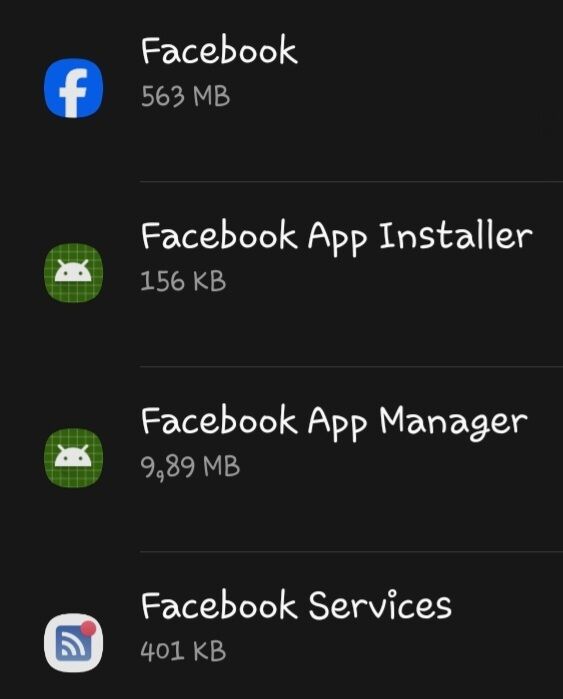Click the word Installer in the app name
This screenshot has width=563, height=699.
(x=456, y=235)
